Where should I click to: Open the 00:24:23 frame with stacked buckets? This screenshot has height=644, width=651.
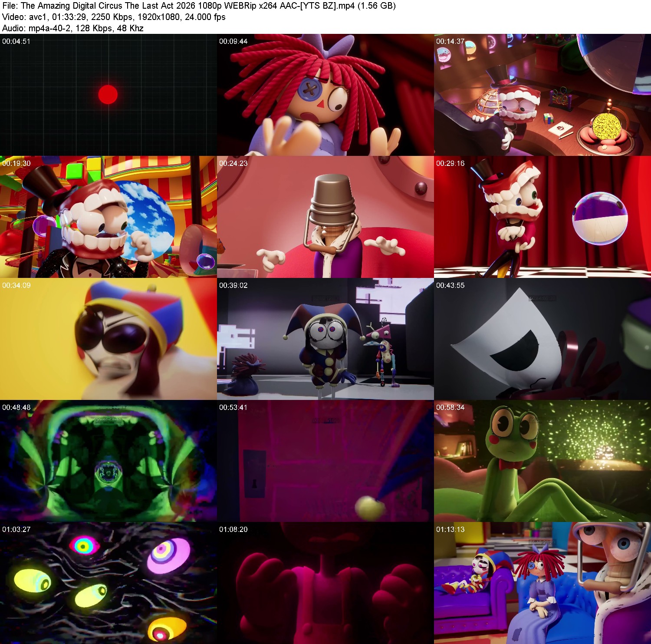tap(325, 217)
